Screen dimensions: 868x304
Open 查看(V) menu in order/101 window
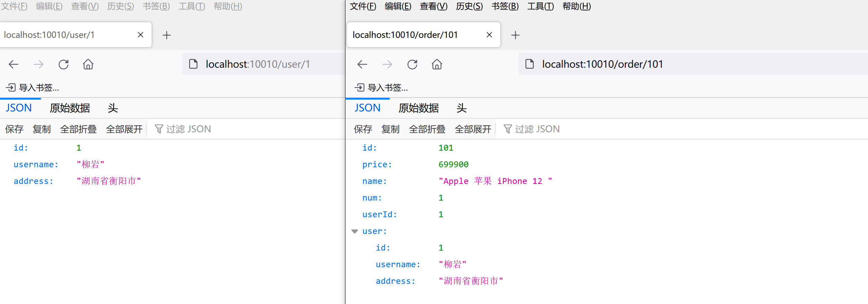point(434,6)
